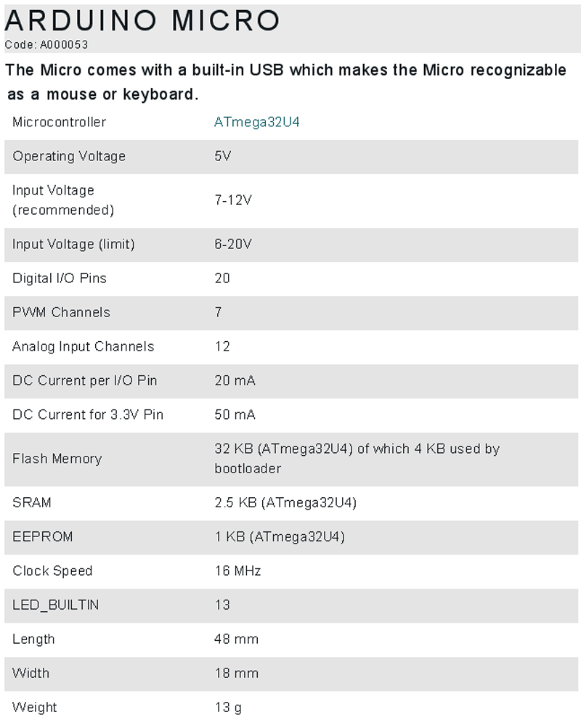The width and height of the screenshot is (581, 728).
Task: Click the PWM Channels row label
Action: [x=61, y=312]
